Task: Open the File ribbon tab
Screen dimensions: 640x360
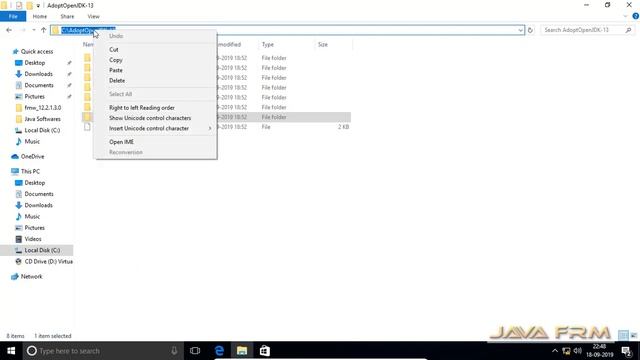Action: click(x=13, y=16)
